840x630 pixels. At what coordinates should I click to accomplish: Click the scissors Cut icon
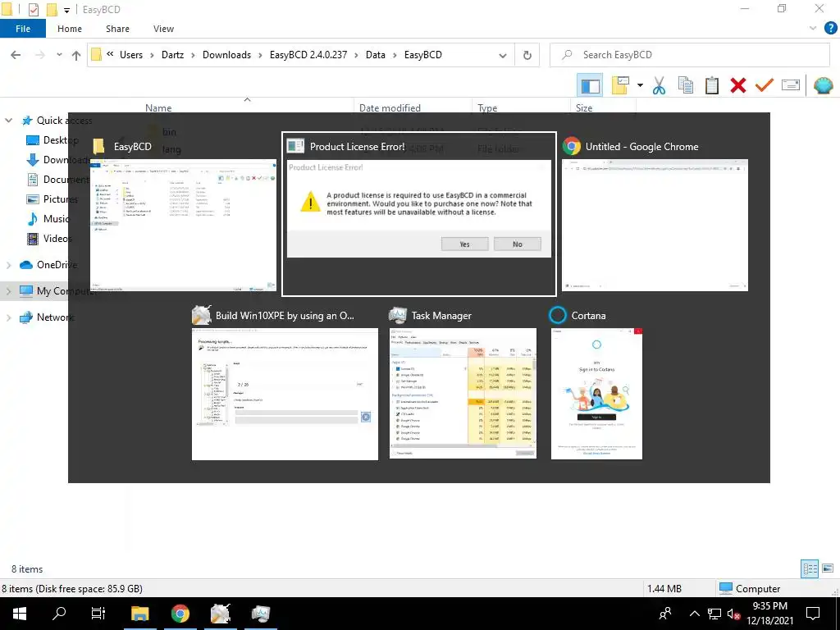[x=659, y=85]
